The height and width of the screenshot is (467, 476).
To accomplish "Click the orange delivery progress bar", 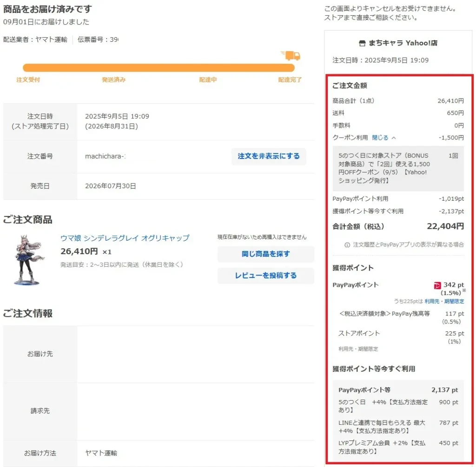I will 159,68.
